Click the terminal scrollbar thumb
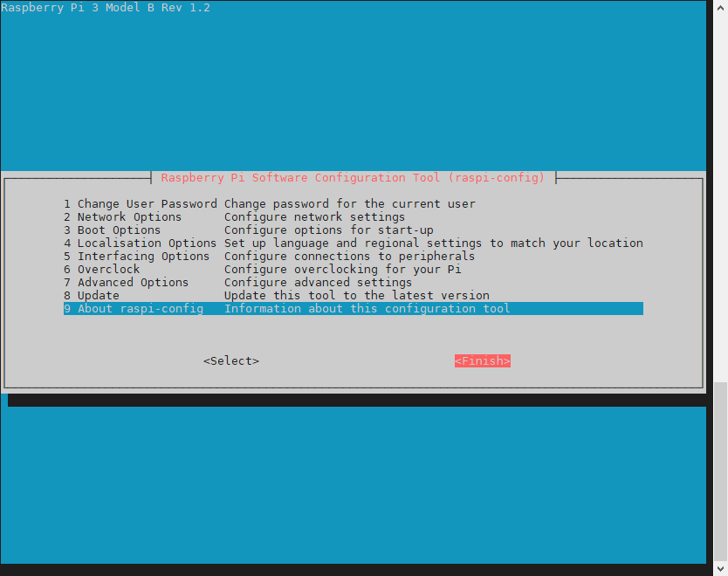The image size is (728, 576). [x=720, y=471]
